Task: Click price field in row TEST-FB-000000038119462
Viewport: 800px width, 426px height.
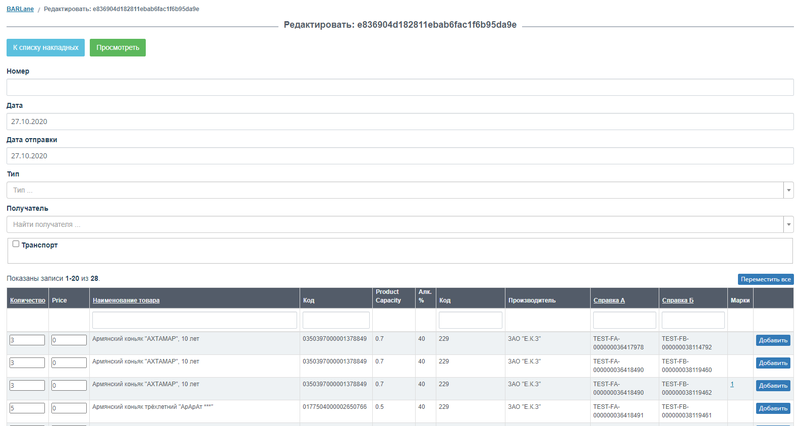Action: [x=69, y=385]
